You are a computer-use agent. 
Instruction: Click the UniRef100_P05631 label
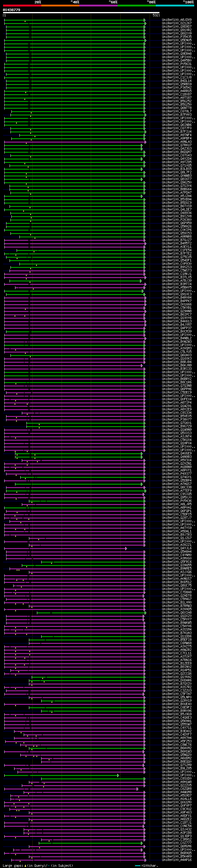[177, 64]
